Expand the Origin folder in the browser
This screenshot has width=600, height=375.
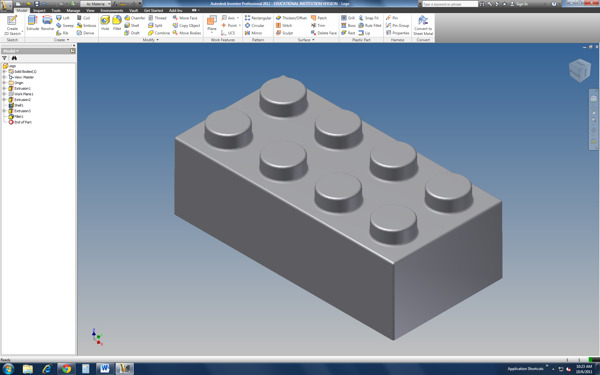[x=4, y=83]
